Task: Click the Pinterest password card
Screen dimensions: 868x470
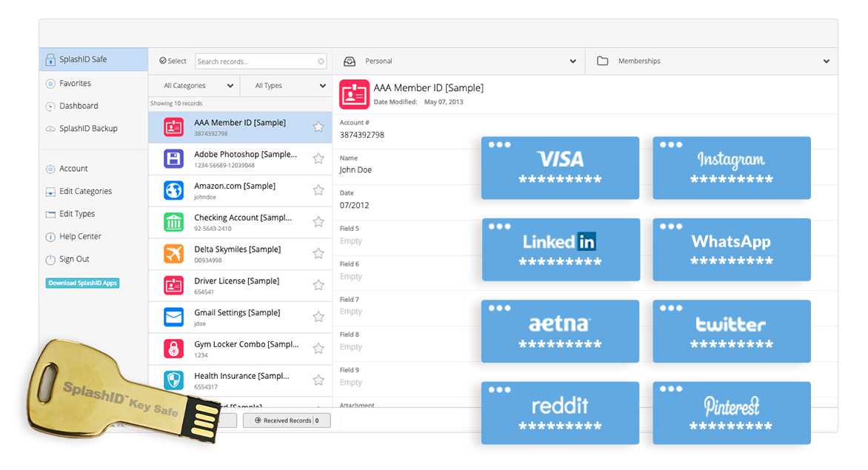Action: pos(732,413)
